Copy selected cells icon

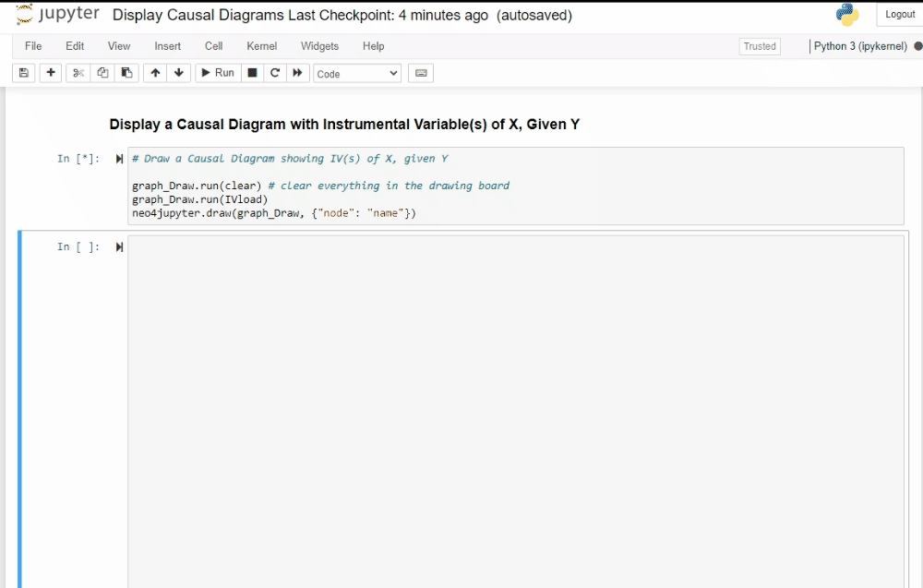pos(102,73)
